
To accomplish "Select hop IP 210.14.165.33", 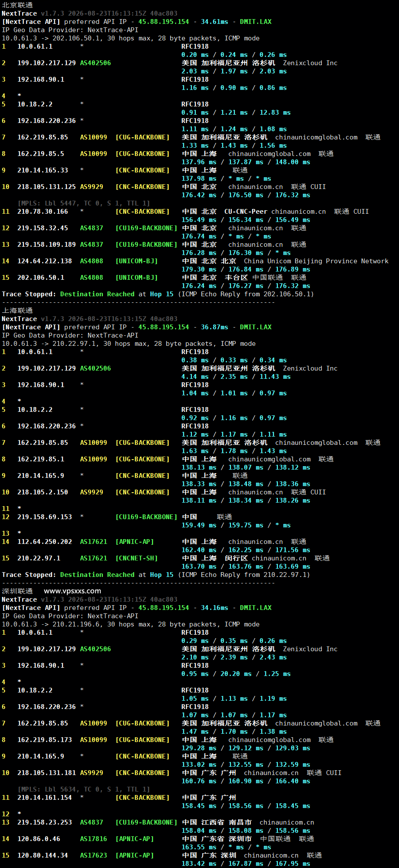I will (x=43, y=170).
